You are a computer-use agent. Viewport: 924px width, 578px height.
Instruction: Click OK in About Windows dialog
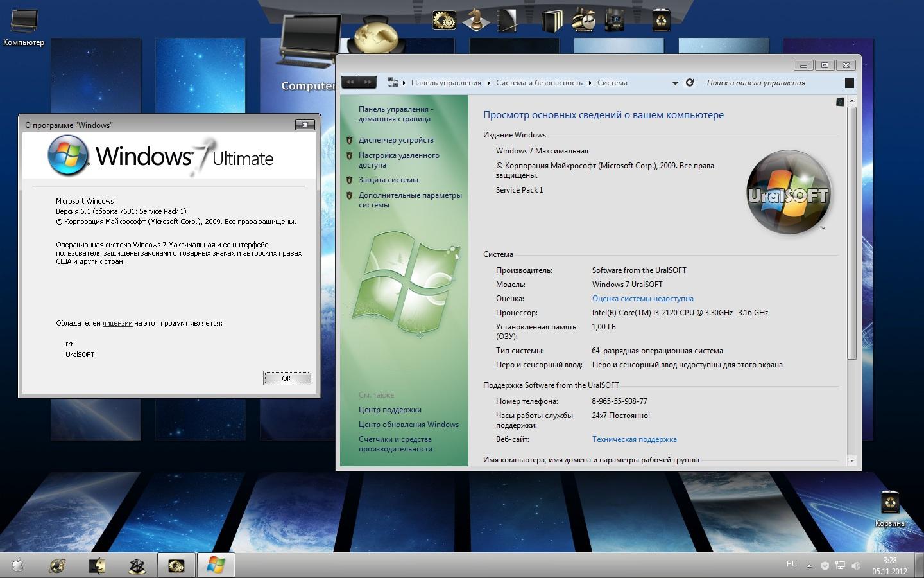[x=287, y=378]
